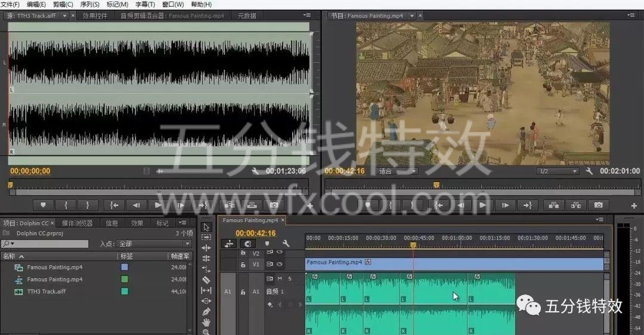Play the Program monitor
The height and width of the screenshot is (335, 644).
click(x=482, y=205)
